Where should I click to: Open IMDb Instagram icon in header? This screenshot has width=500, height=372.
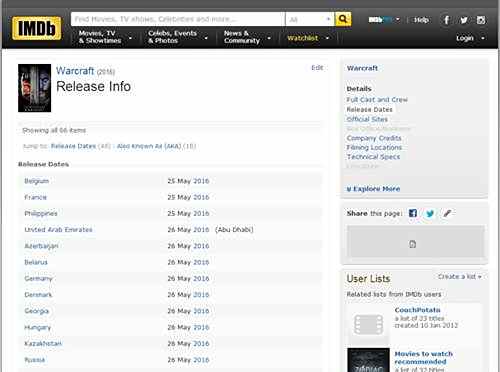coord(481,20)
